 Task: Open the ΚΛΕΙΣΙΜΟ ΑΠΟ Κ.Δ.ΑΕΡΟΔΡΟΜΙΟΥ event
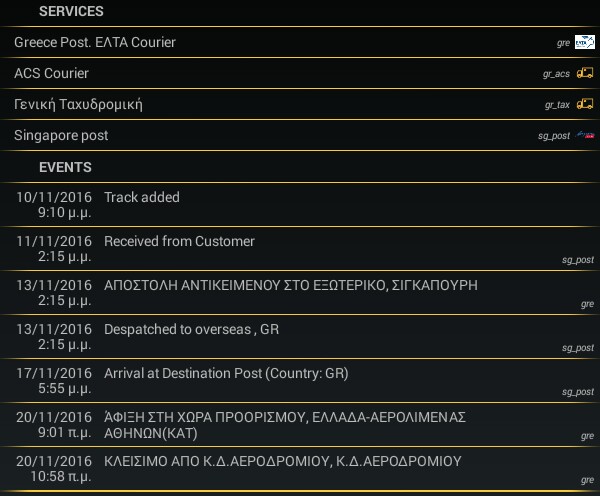tap(282, 461)
